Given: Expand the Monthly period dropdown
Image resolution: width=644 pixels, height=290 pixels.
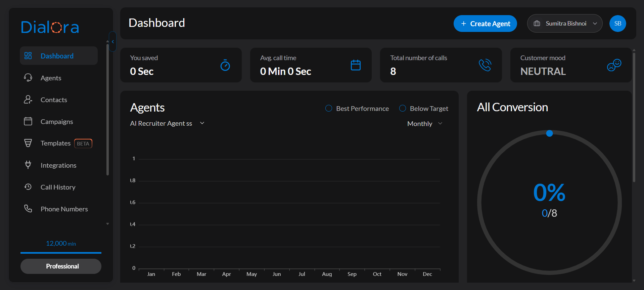Looking at the screenshot, I should point(424,124).
